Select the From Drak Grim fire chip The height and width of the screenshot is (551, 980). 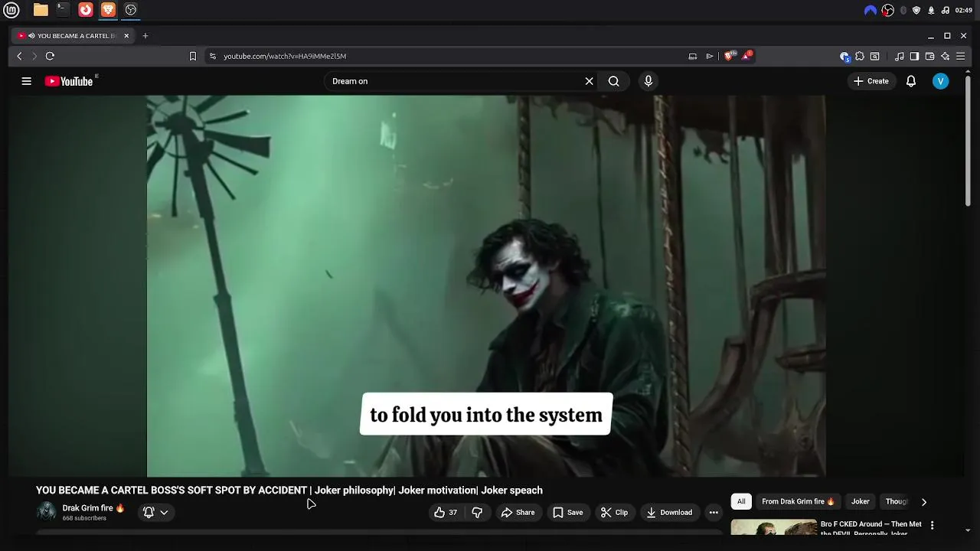tap(798, 502)
